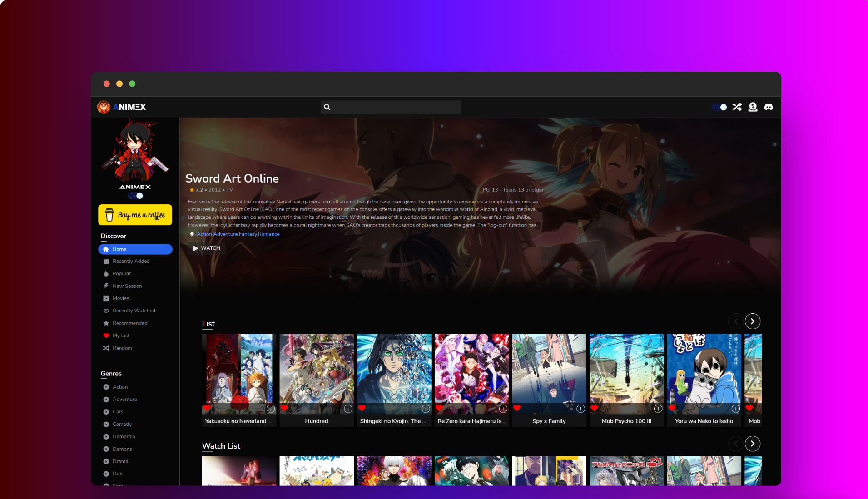Open info icon on Re:Zero card

pyautogui.click(x=503, y=409)
